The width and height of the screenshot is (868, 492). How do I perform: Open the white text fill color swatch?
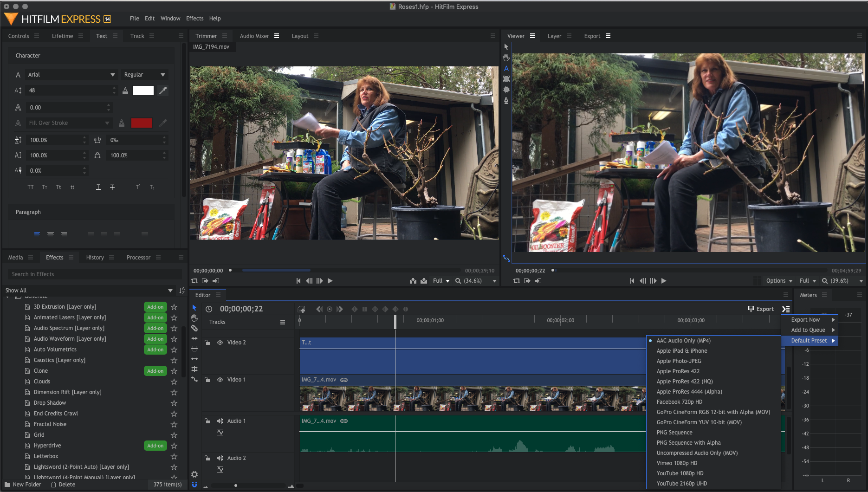coord(143,91)
